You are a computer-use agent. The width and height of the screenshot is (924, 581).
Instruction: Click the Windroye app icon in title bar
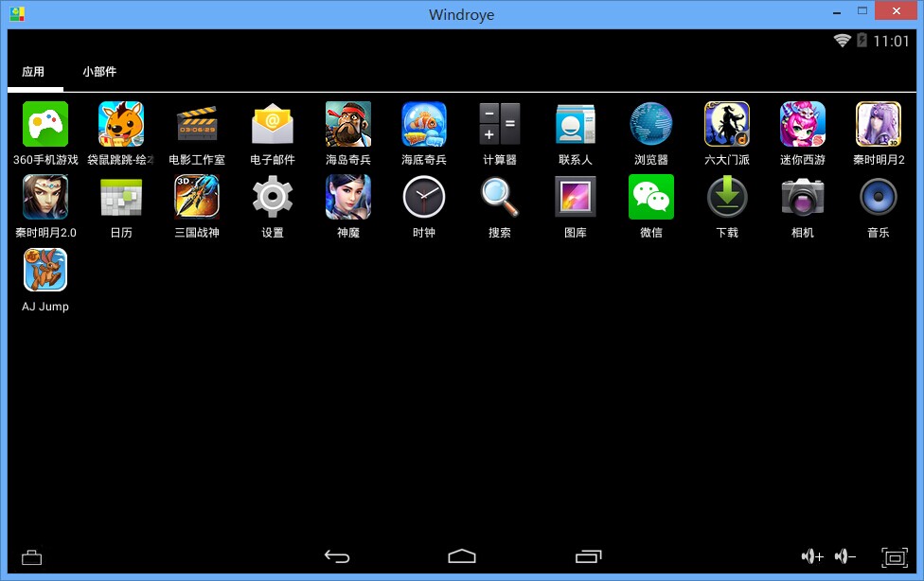17,14
